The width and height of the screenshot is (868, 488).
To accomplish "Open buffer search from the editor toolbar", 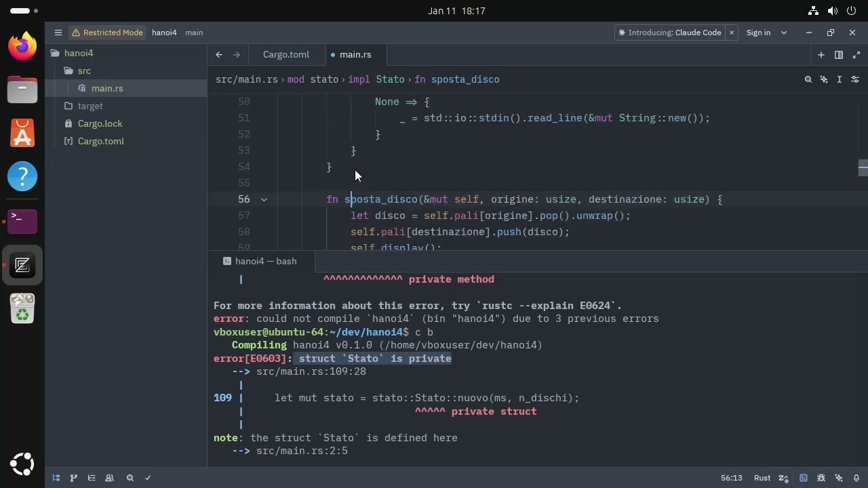I will point(808,79).
